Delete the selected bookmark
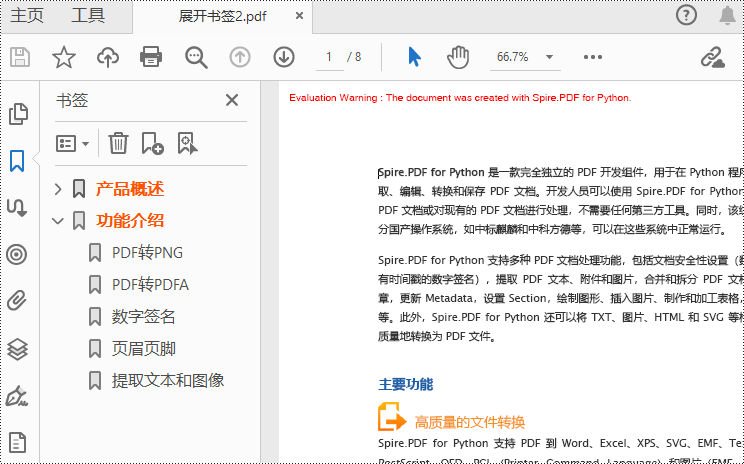744x464 pixels. [118, 143]
